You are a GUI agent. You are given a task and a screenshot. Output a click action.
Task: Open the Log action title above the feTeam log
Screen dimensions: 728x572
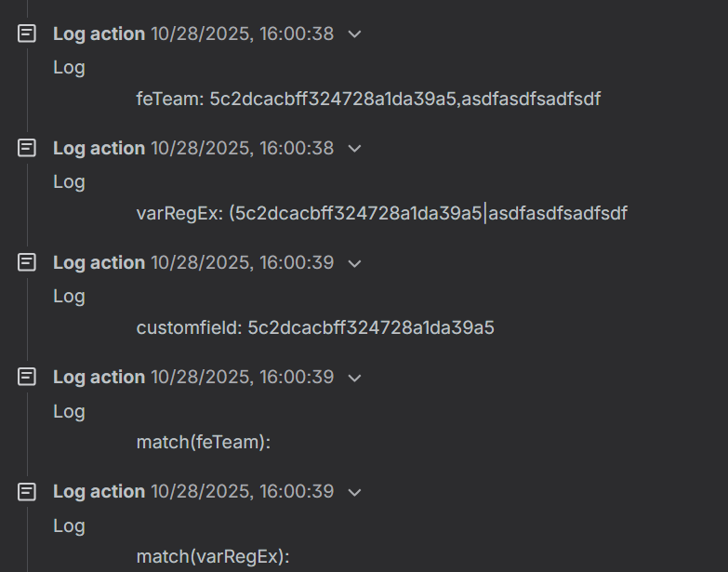(99, 33)
